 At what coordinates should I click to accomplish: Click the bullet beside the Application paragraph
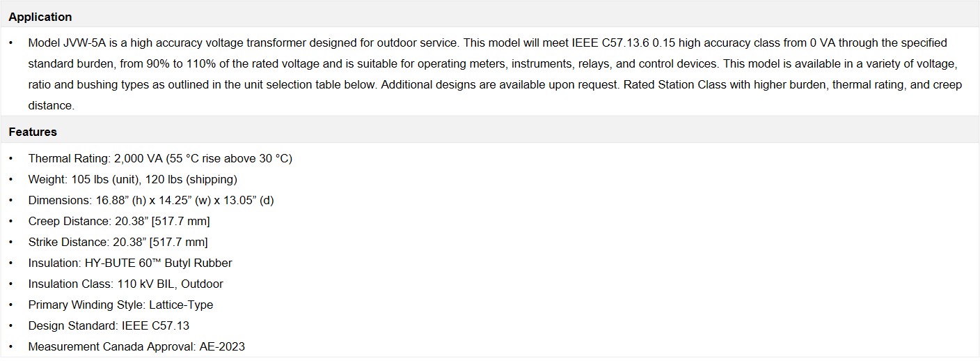11,43
